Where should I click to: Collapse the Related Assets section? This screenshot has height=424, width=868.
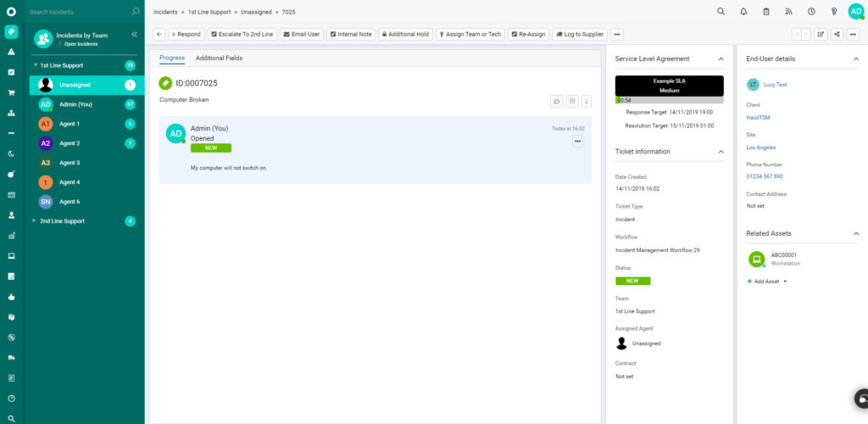(x=856, y=233)
